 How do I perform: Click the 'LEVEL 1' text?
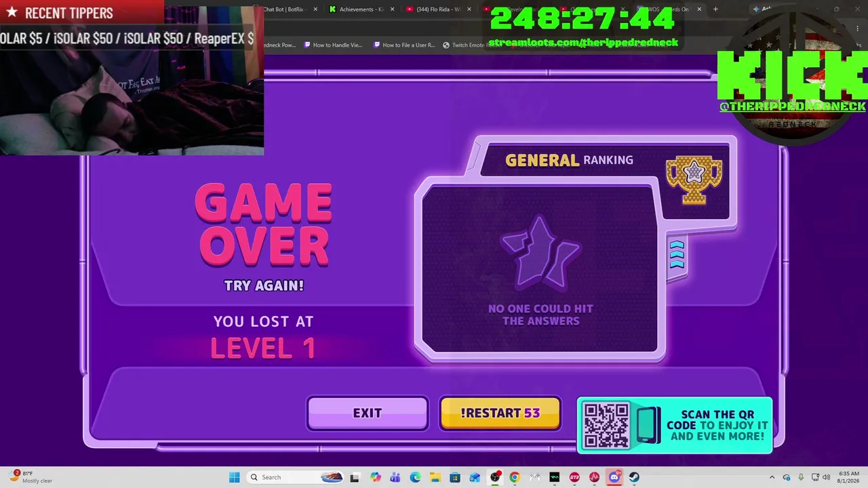(x=263, y=348)
